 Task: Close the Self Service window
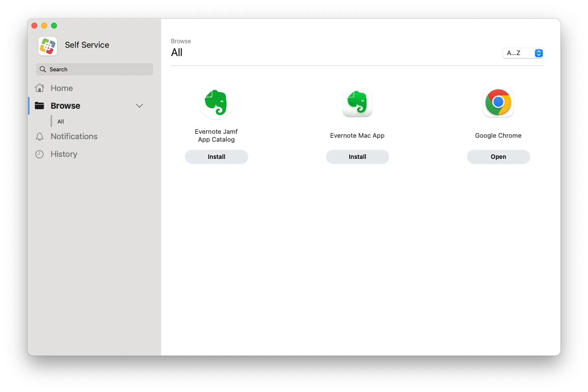click(x=34, y=26)
